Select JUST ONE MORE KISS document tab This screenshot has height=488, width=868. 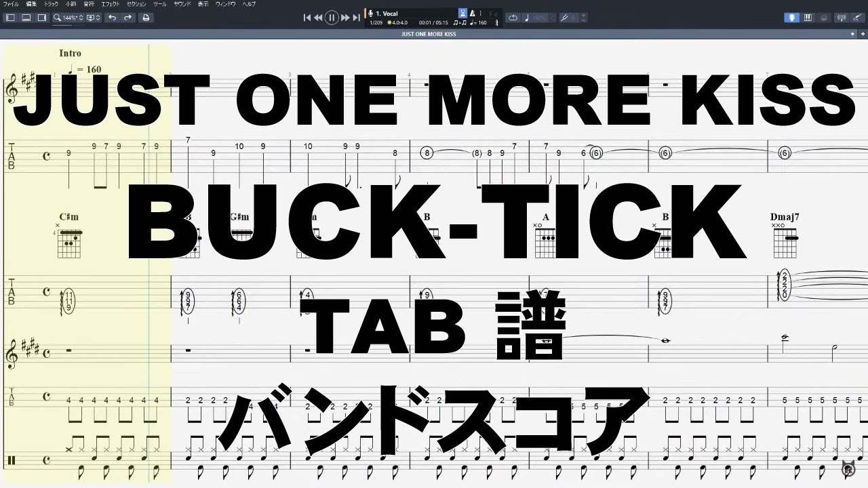(x=429, y=33)
